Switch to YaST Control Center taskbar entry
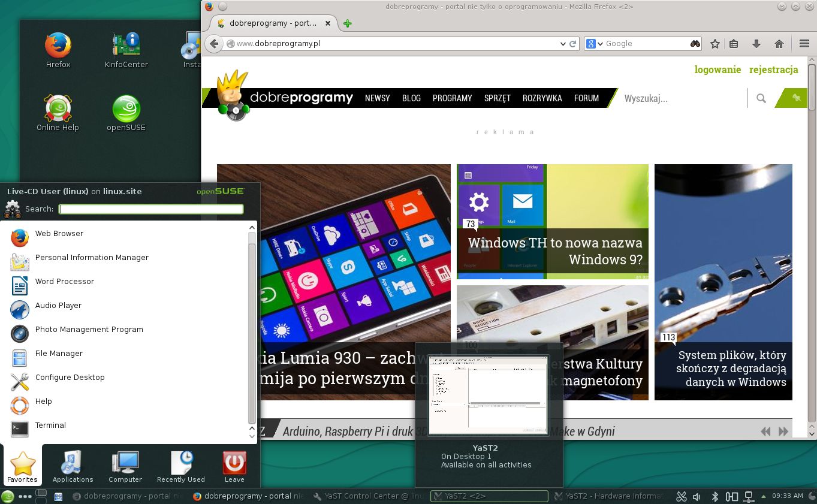Screen dimensions: 817x504 tap(369, 496)
